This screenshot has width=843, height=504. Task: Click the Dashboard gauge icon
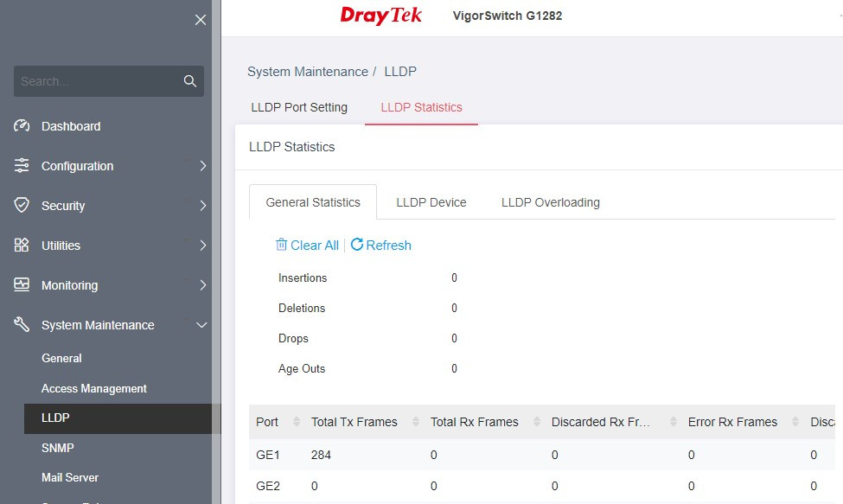coord(22,125)
